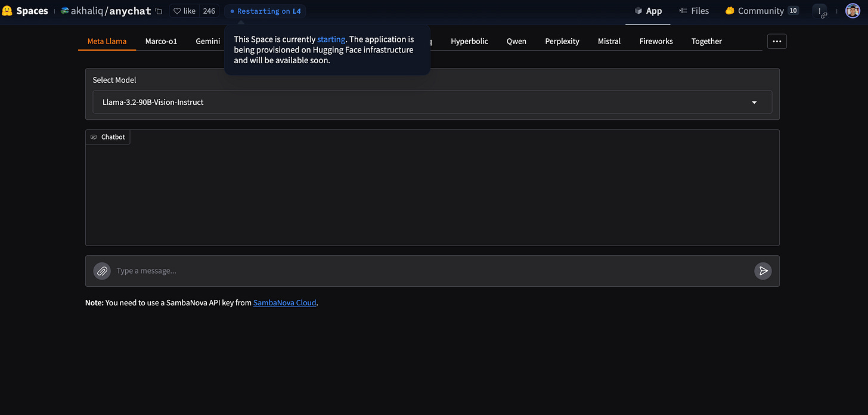Switch to the Gemini tab

point(207,41)
